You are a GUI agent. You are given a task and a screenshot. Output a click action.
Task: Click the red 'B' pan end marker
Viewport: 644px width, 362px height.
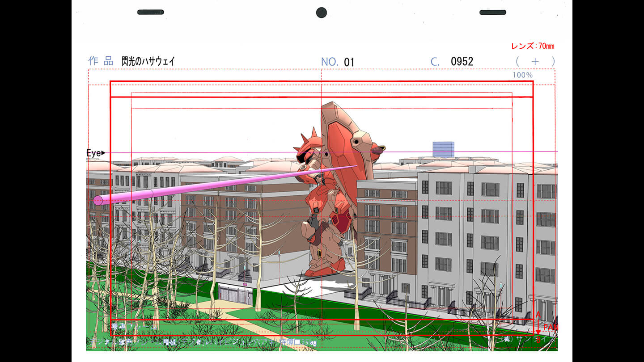point(538,340)
